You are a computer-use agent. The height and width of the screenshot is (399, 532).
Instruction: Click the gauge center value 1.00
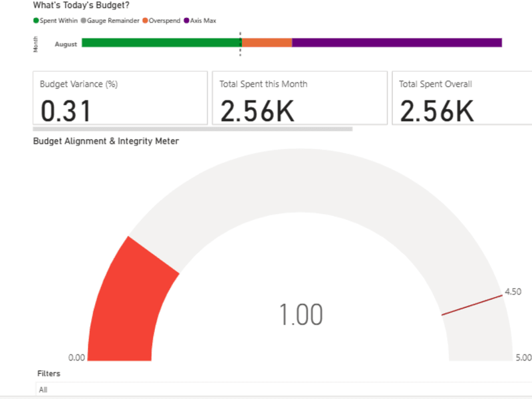[301, 315]
